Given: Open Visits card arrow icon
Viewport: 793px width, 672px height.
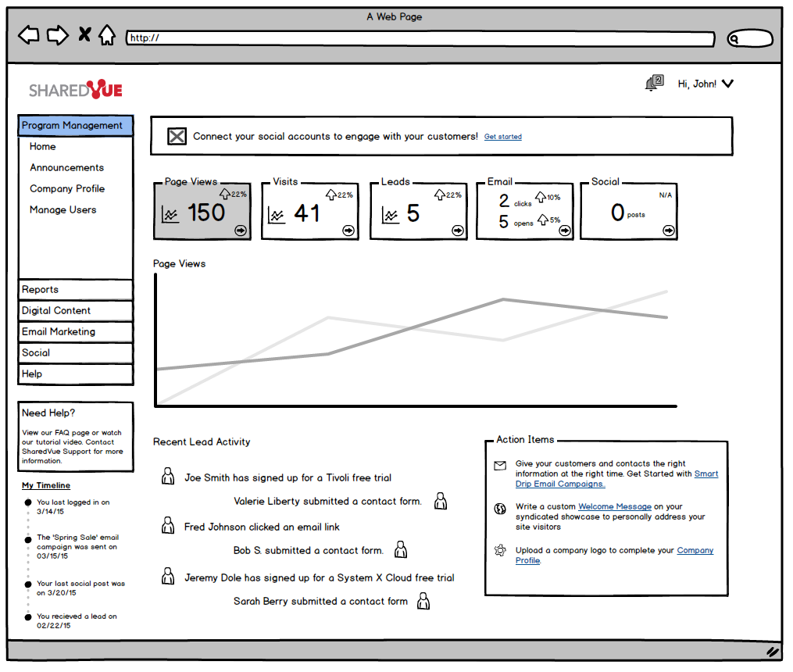Looking at the screenshot, I should click(348, 231).
